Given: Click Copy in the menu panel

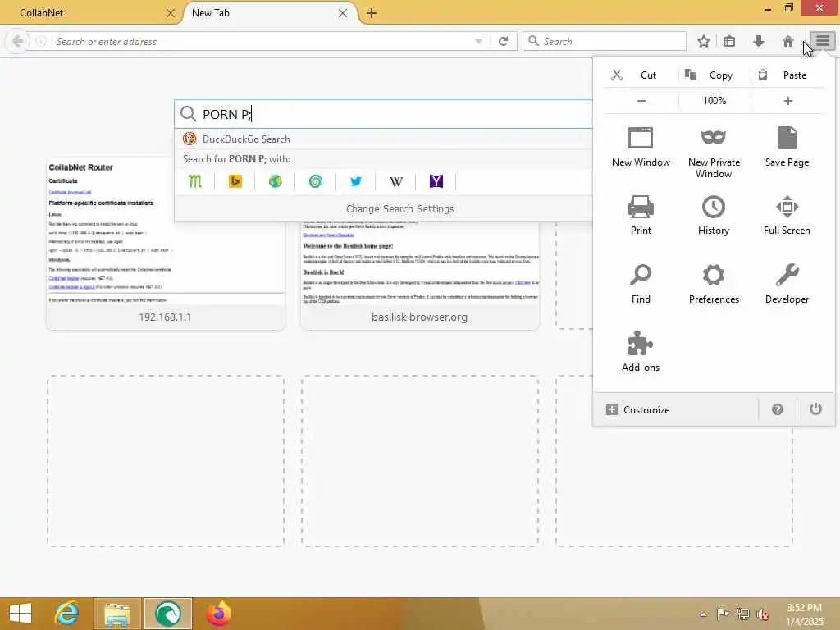Looking at the screenshot, I should pyautogui.click(x=714, y=75).
